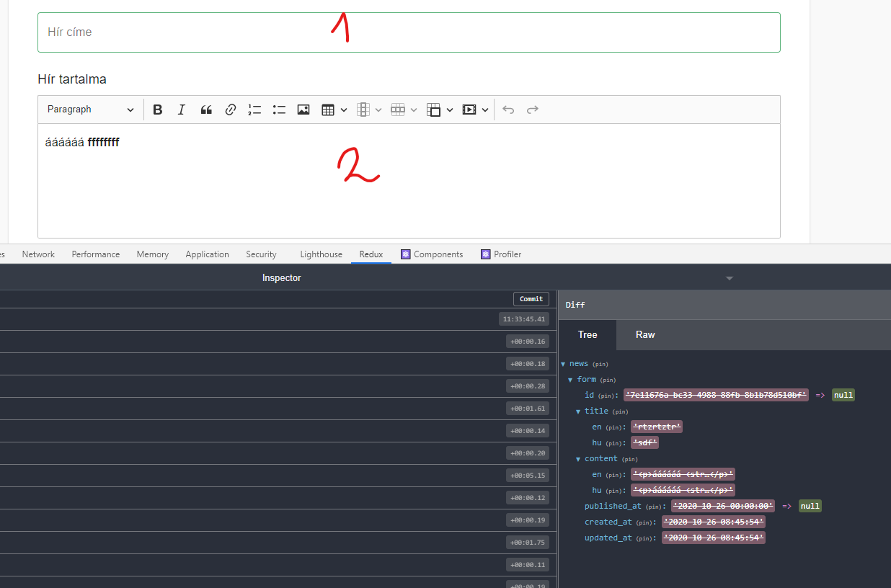Insert a block quote
The image size is (891, 588).
click(206, 110)
